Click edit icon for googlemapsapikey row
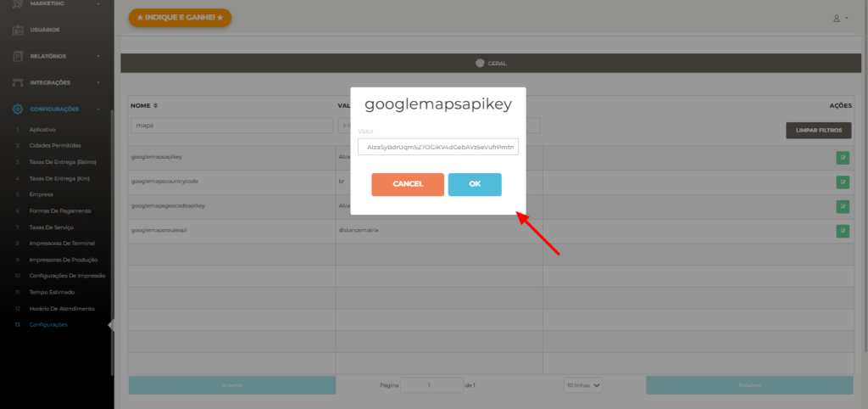 (x=843, y=157)
